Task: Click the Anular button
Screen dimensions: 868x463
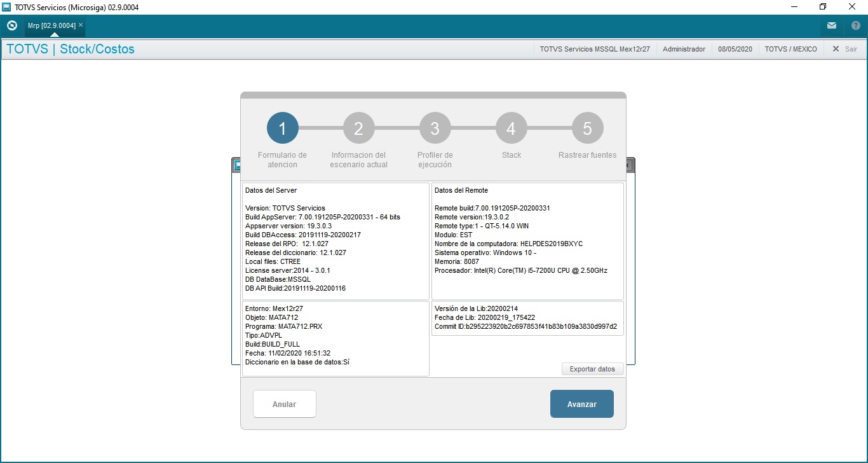Action: click(x=284, y=404)
